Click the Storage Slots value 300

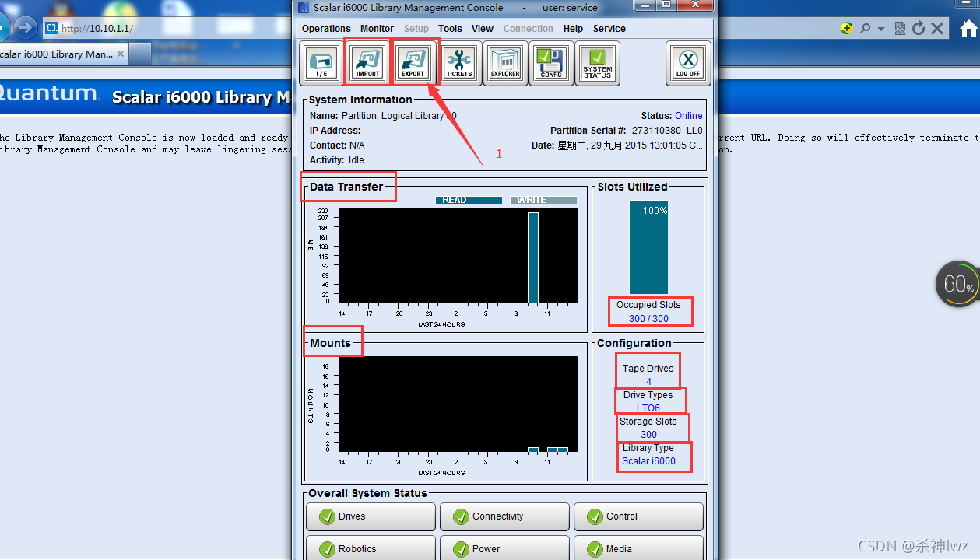click(x=648, y=435)
